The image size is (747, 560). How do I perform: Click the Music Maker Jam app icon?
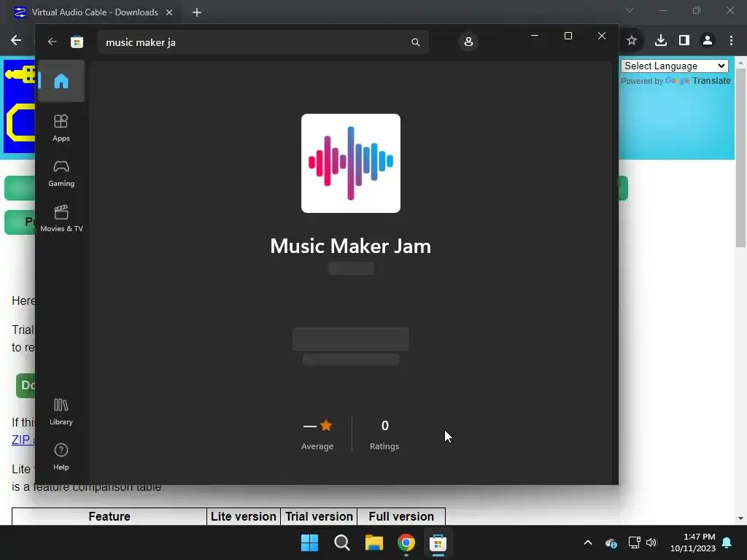pyautogui.click(x=351, y=163)
